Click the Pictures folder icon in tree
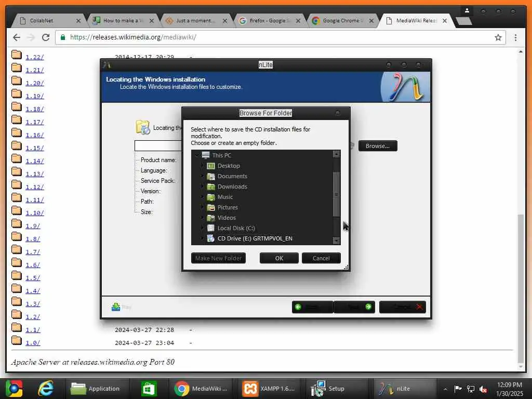This screenshot has height=399, width=532. pyautogui.click(x=211, y=207)
